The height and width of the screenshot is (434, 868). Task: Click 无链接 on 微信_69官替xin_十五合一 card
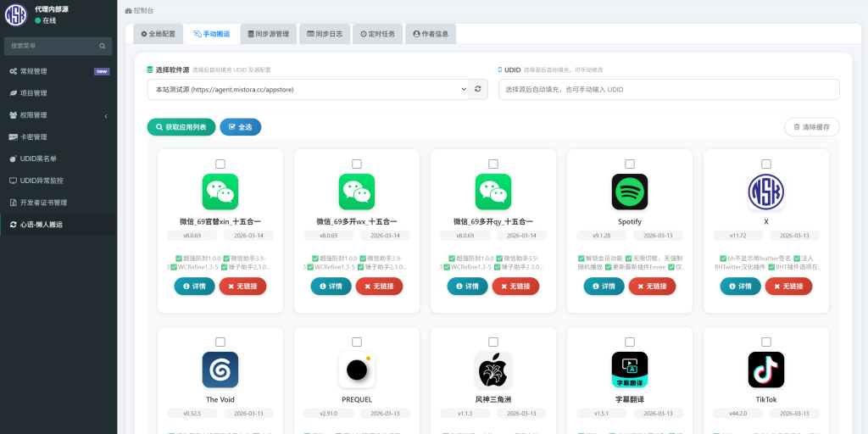242,287
